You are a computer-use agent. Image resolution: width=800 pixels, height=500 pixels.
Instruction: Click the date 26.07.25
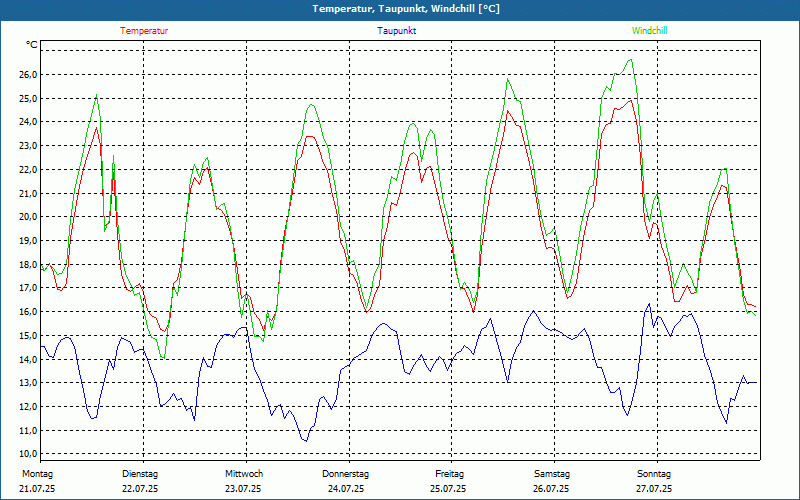(551, 489)
